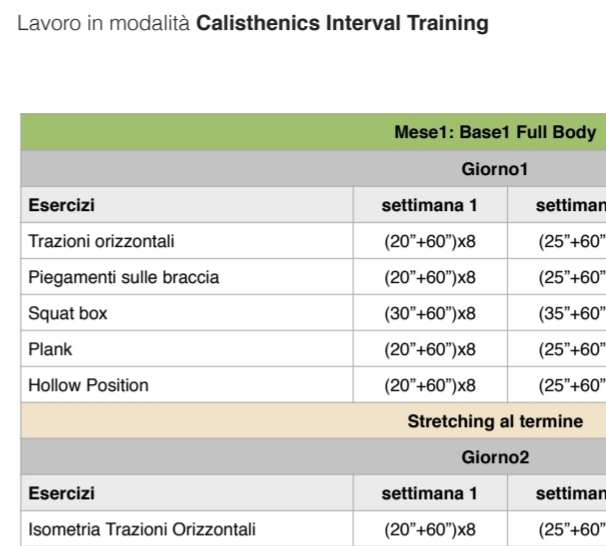
Task: Click the Esercizi header under Giorno2
Action: click(x=61, y=493)
